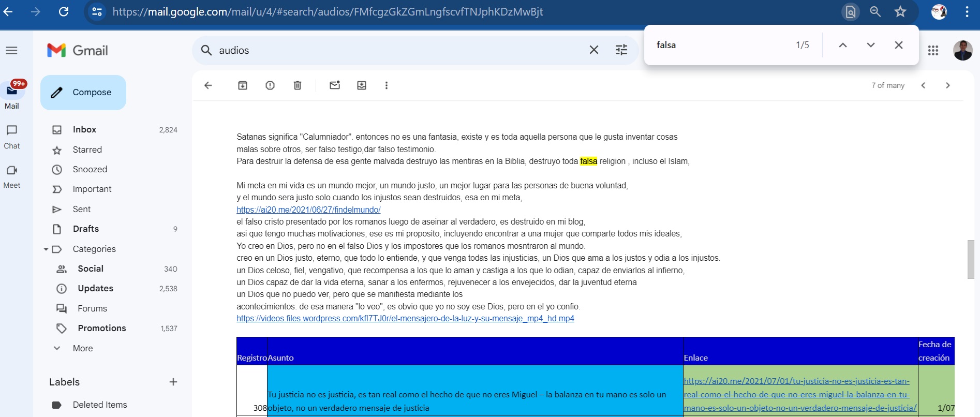Switch to the Chat tab
The image size is (980, 417).
(x=11, y=137)
